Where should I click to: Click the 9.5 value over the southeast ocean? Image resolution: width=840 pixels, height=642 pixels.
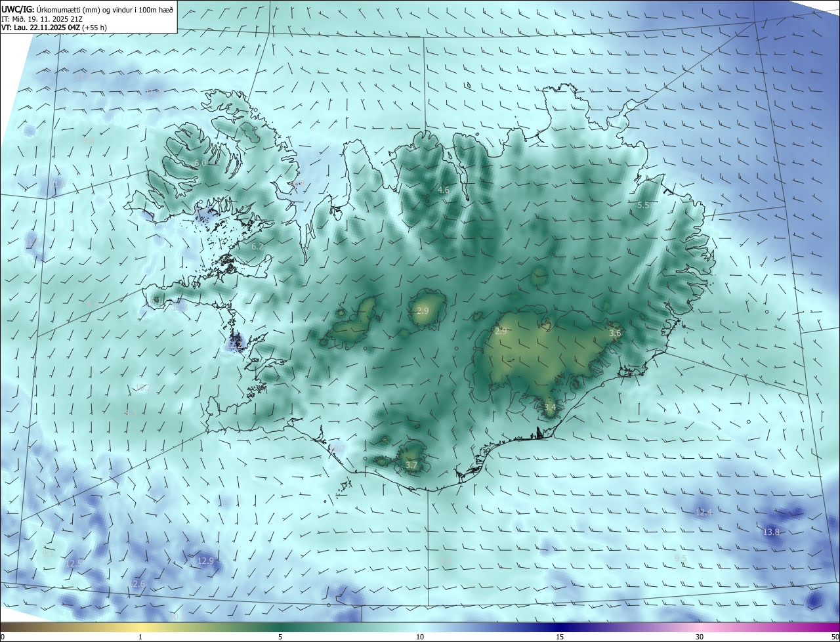(681, 559)
